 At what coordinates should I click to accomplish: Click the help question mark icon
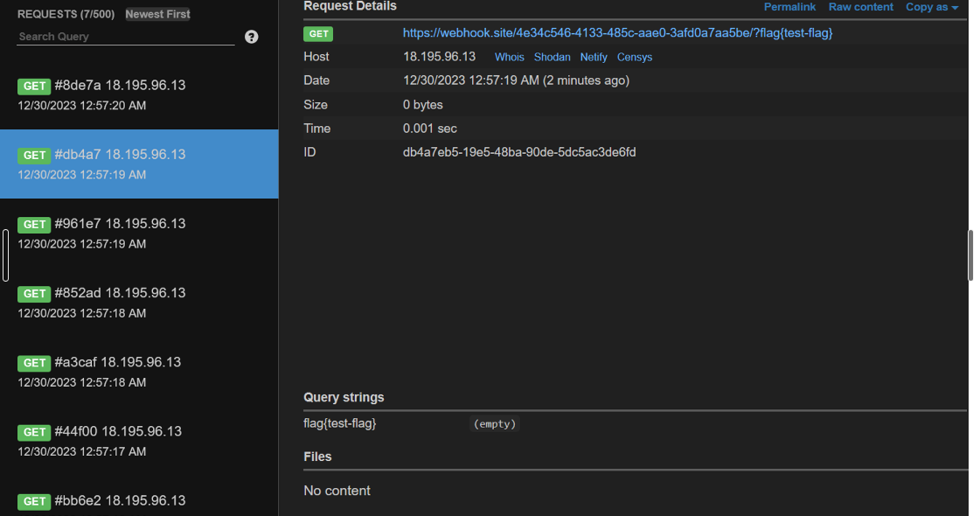252,37
